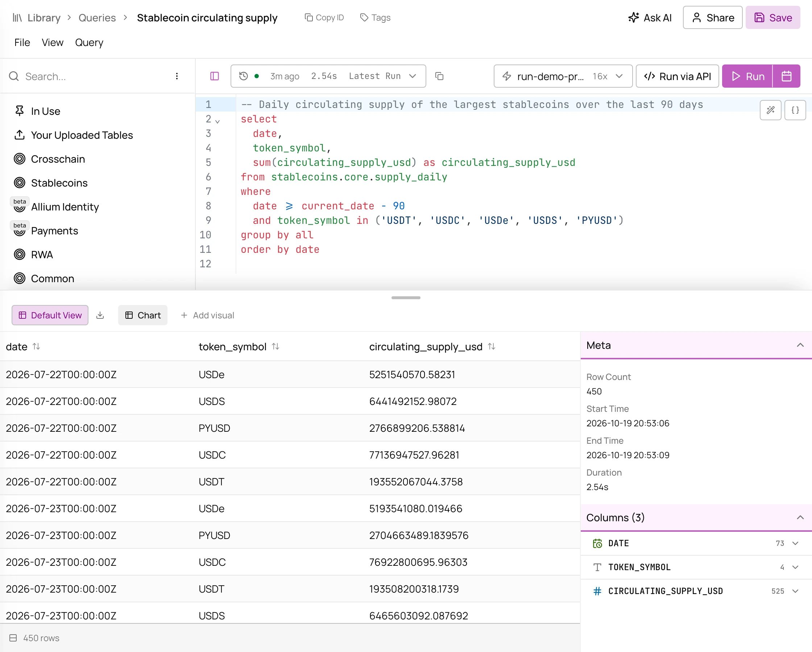
Task: Click the magic wand format icon
Action: point(771,110)
